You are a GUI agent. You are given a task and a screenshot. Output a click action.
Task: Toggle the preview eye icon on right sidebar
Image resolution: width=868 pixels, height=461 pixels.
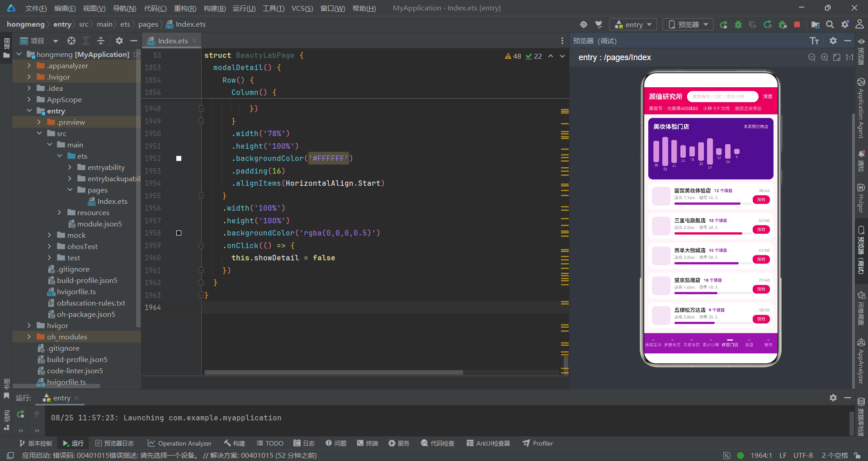[861, 41]
